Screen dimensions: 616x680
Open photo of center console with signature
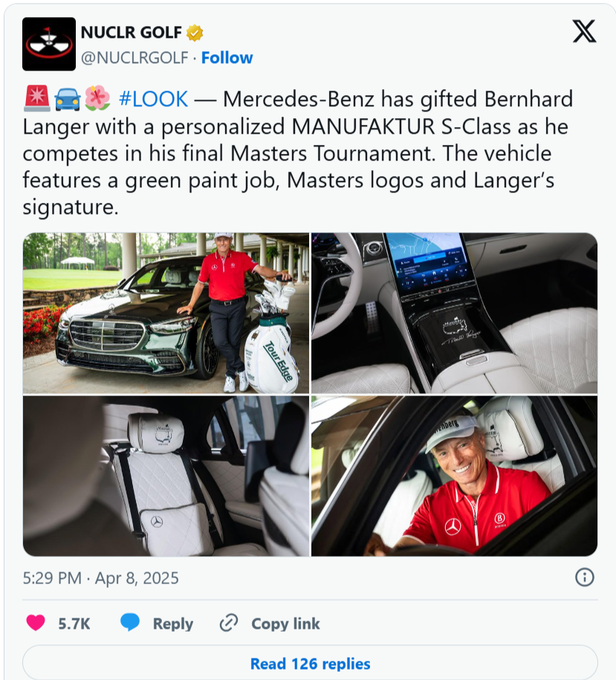click(454, 313)
